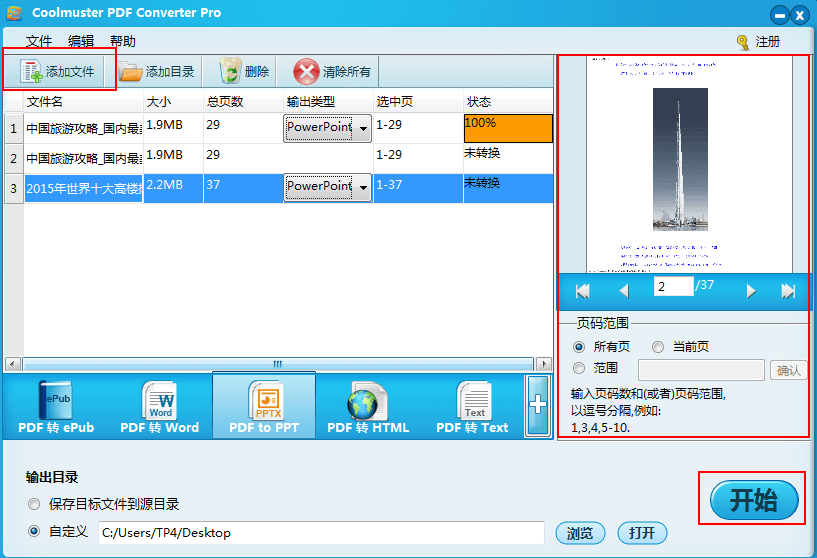Image resolution: width=817 pixels, height=558 pixels.
Task: Click row 2 未转换 status cell
Action: click(508, 158)
